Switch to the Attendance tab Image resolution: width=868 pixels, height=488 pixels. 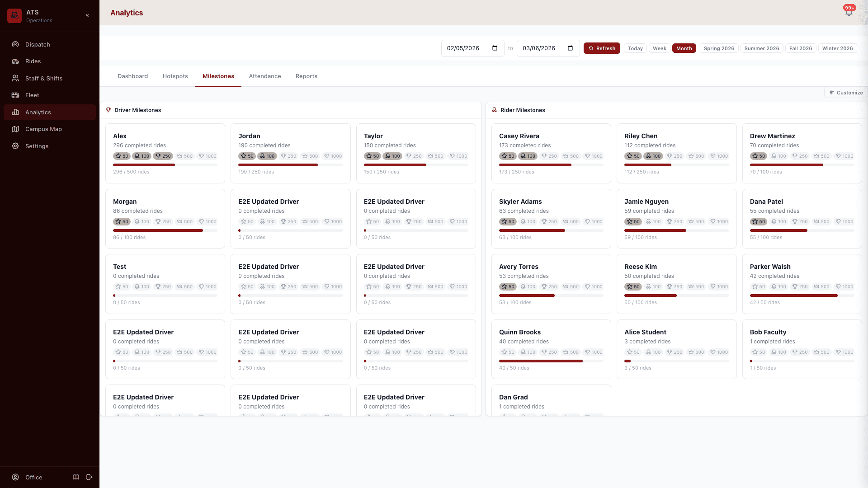pos(264,76)
